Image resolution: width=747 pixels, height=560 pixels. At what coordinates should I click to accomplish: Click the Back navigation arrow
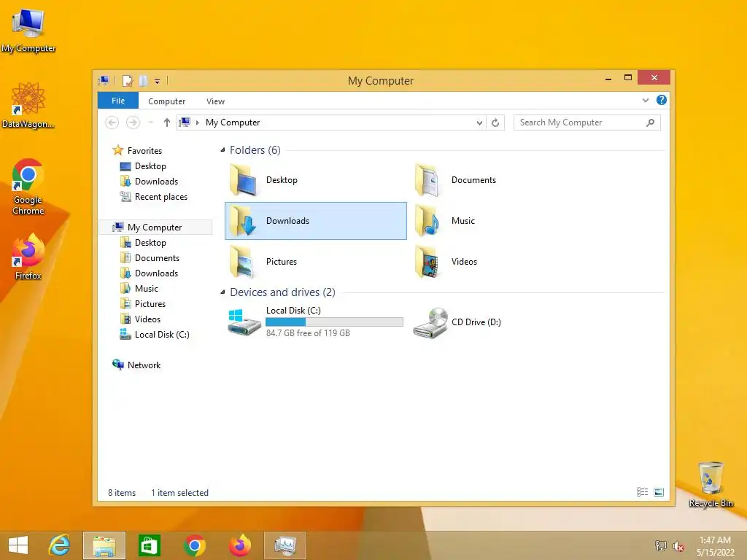click(112, 122)
